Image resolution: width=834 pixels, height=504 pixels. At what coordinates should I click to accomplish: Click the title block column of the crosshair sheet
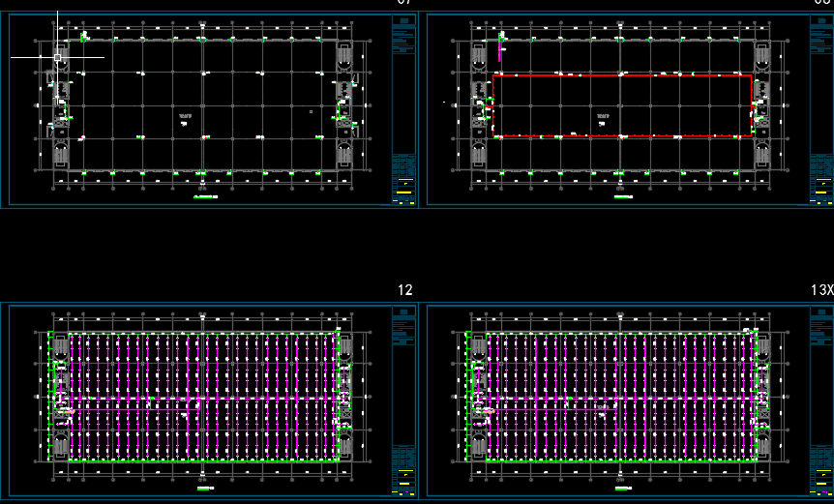(x=404, y=109)
